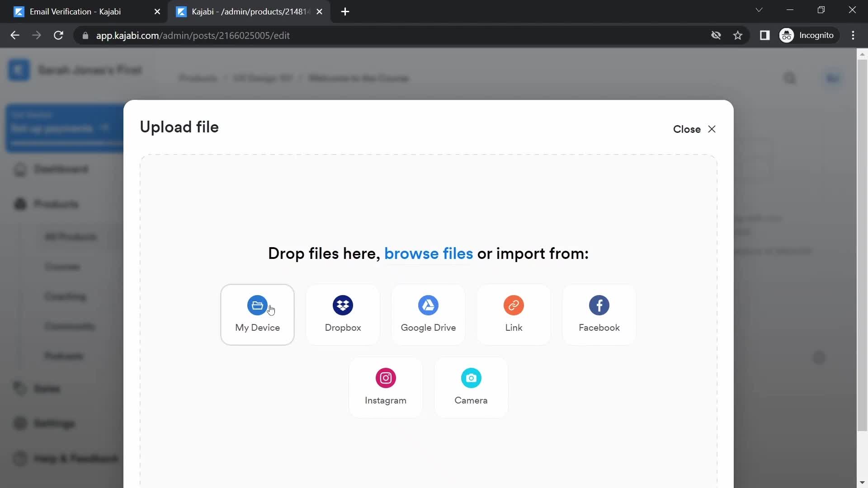
Task: Close the Upload file dialog
Action: (x=694, y=129)
